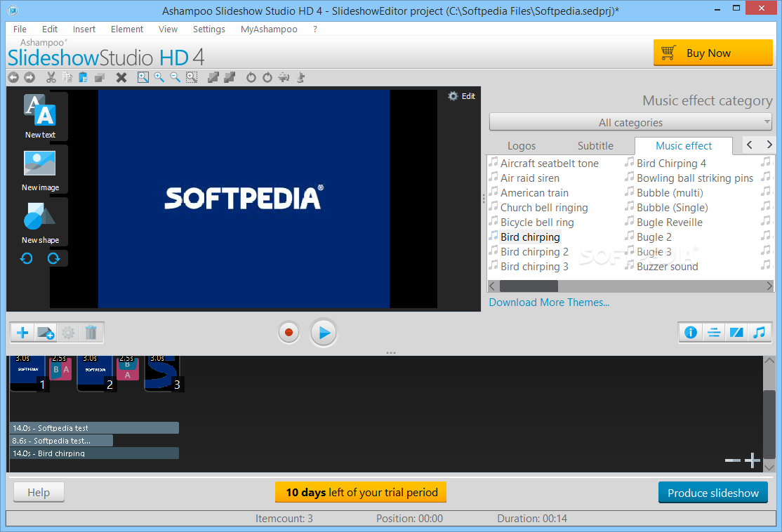Click the send to back icon
This screenshot has height=532, width=782.
pyautogui.click(x=230, y=77)
